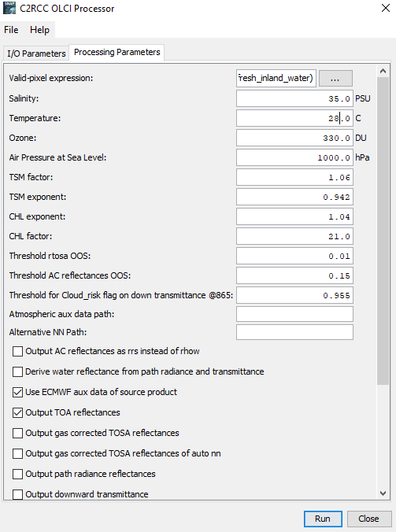396x532 pixels.
Task: Check Derive water reflectance from path radiance
Action: tap(17, 372)
